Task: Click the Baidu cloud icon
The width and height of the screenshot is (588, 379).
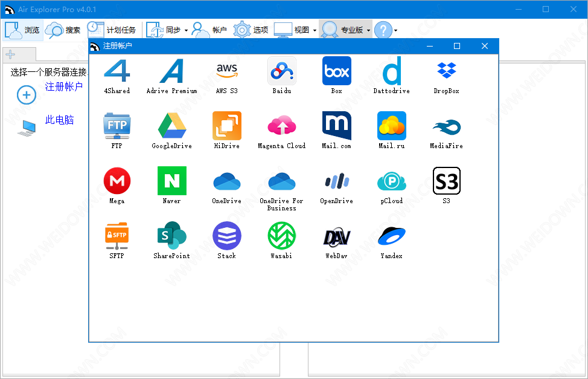Action: [281, 71]
